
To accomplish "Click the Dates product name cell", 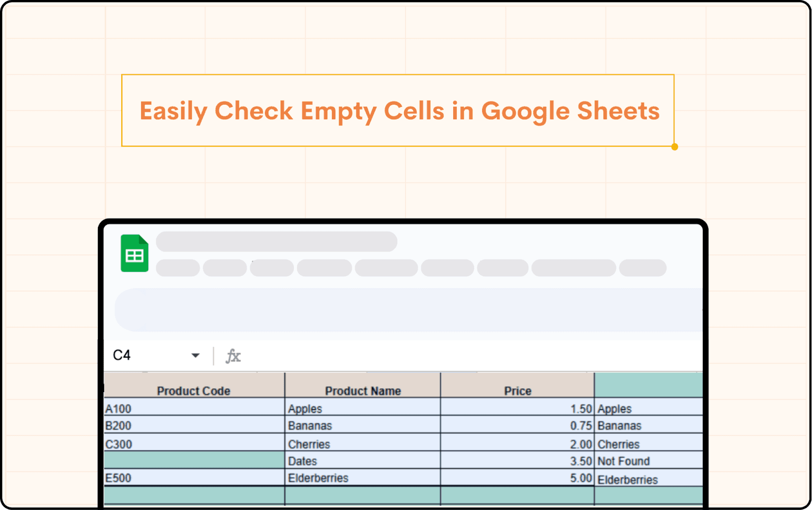I will click(x=363, y=460).
